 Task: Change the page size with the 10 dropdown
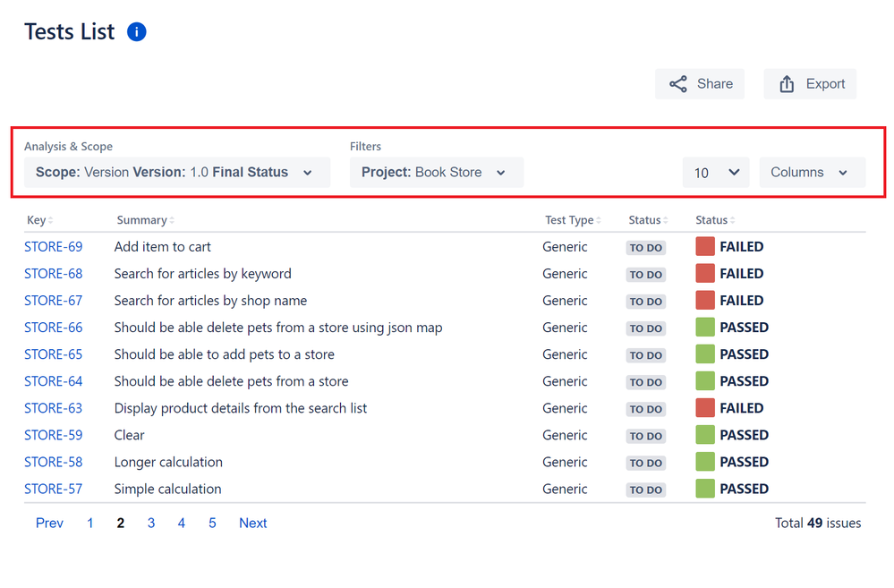[715, 172]
